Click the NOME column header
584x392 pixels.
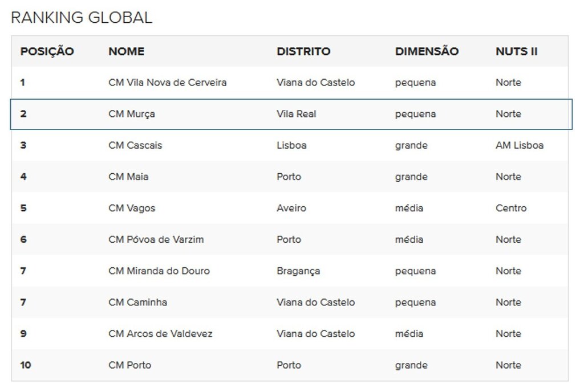pyautogui.click(x=126, y=51)
